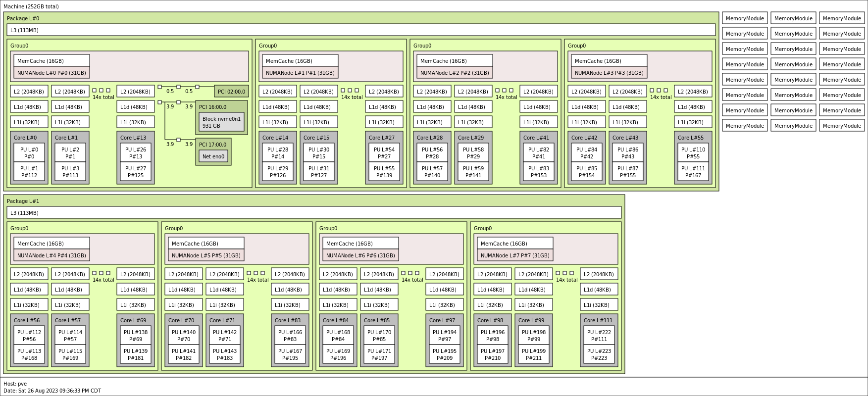Click the Block nvme0n1 931 GB device
The image size is (868, 396).
coord(221,122)
